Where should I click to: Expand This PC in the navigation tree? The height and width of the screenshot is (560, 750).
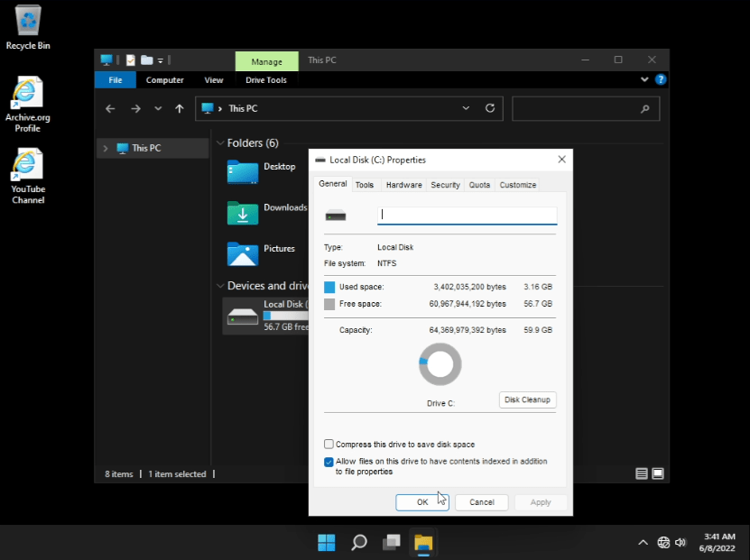click(106, 148)
